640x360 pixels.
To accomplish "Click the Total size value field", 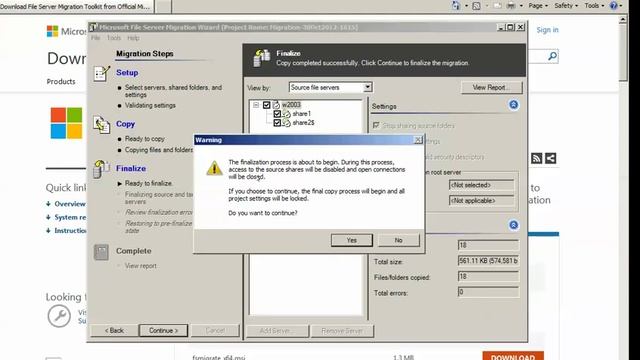I will (488, 261).
